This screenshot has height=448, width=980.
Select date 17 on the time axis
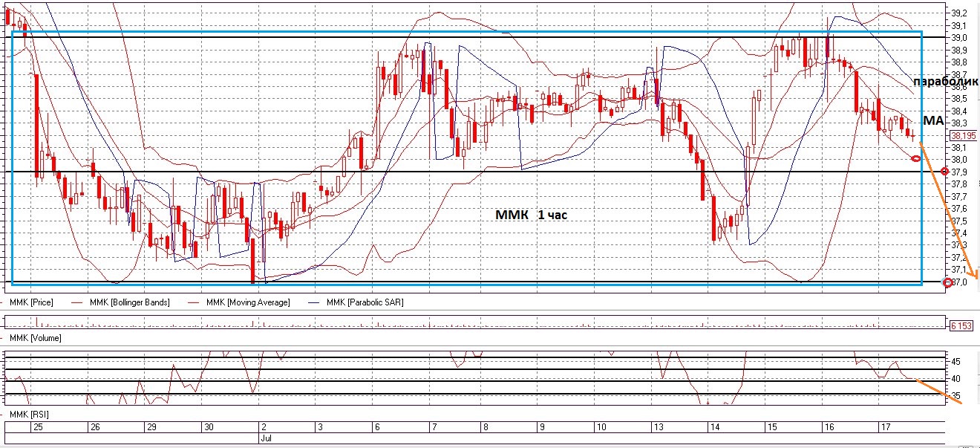click(x=886, y=427)
